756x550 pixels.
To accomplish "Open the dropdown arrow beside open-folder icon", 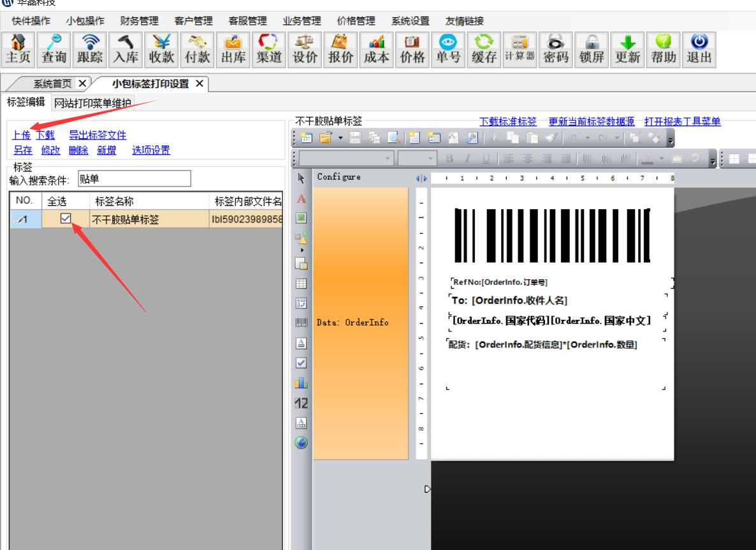I will [340, 138].
